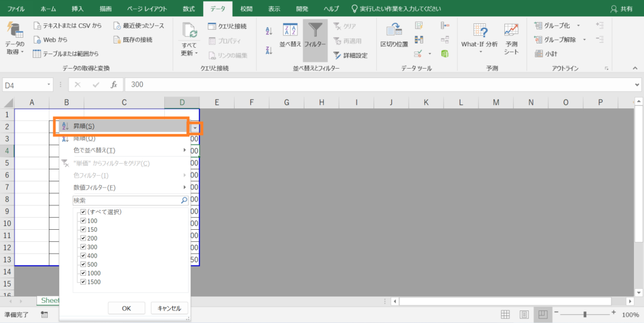The width and height of the screenshot is (644, 323).
Task: Sort ascending with ribbon A-Z icon
Action: click(269, 31)
